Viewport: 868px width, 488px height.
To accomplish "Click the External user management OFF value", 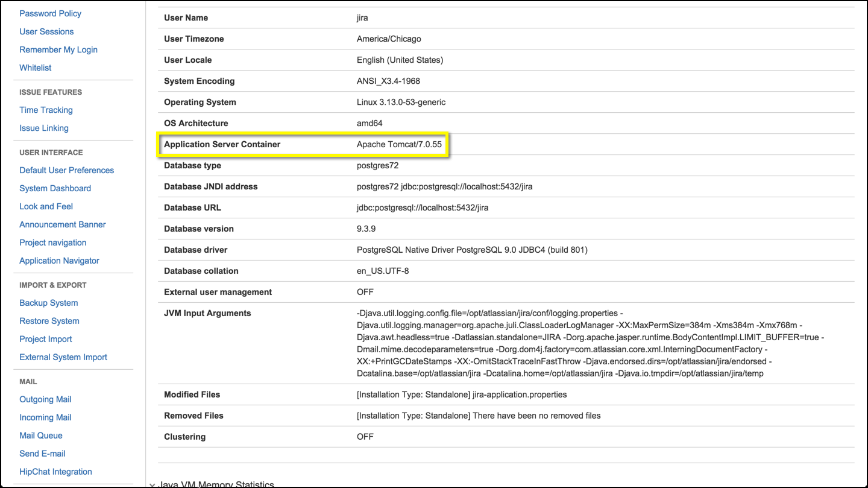I will coord(365,292).
